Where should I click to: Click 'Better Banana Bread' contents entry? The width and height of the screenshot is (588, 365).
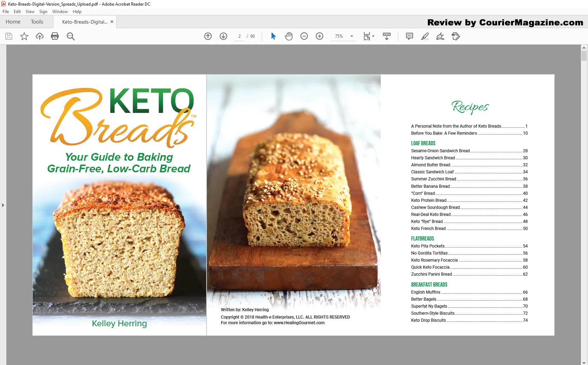pos(469,186)
